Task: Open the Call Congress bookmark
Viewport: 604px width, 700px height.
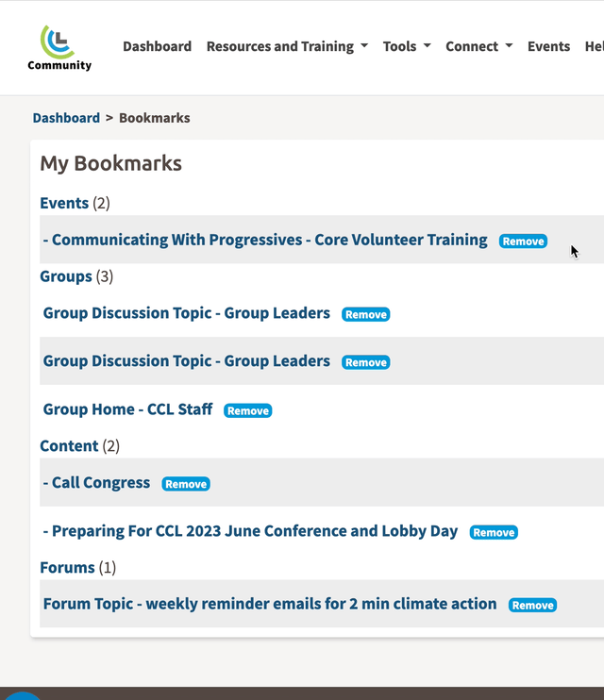Action: point(96,483)
